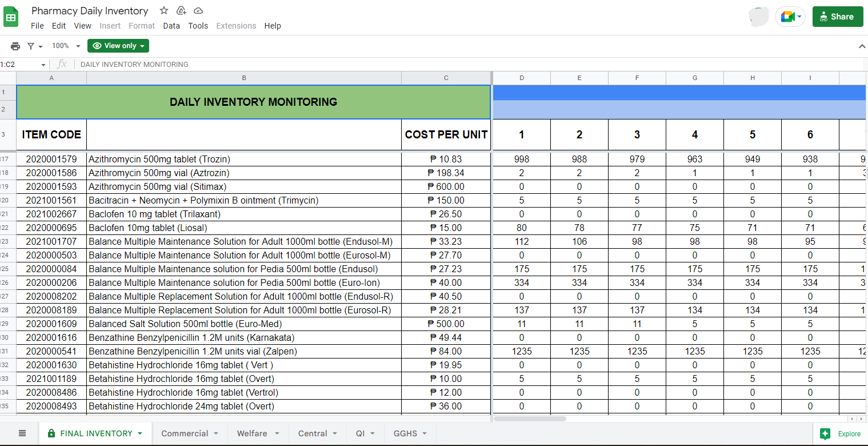This screenshot has width=868, height=446.
Task: Open the View menu
Action: click(x=83, y=26)
